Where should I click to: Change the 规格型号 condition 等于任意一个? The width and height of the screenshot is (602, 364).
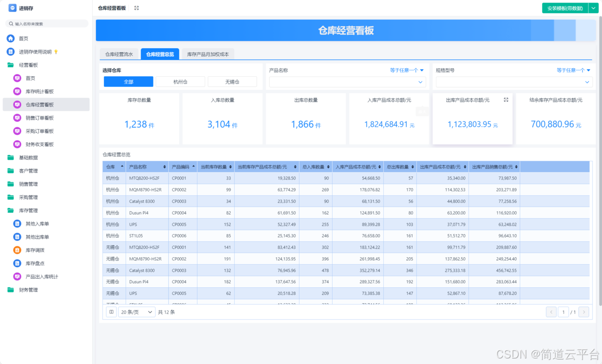pyautogui.click(x=573, y=70)
